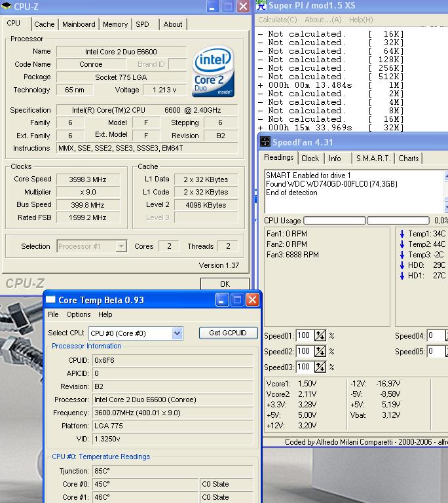Click the CPU Usage first core bar

point(335,221)
